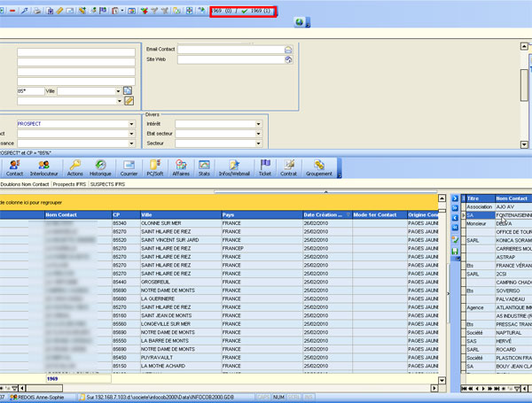Click the single left-arrow transfer button

(455, 218)
